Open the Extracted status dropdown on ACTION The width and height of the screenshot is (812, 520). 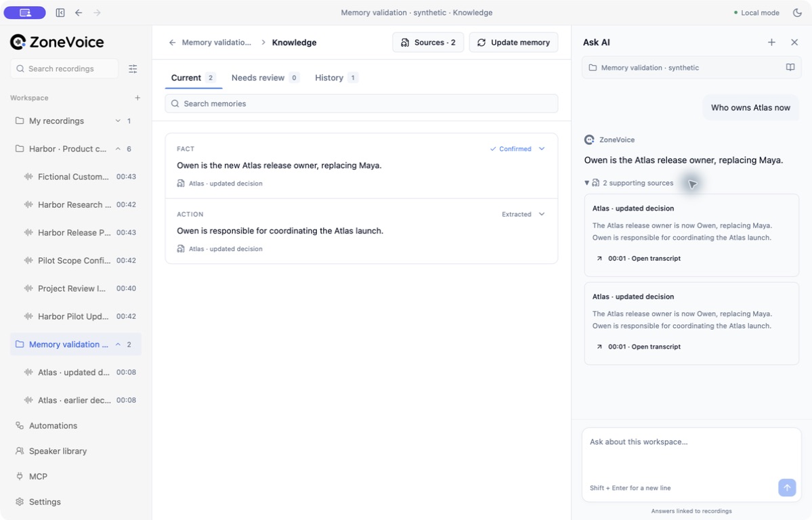523,214
